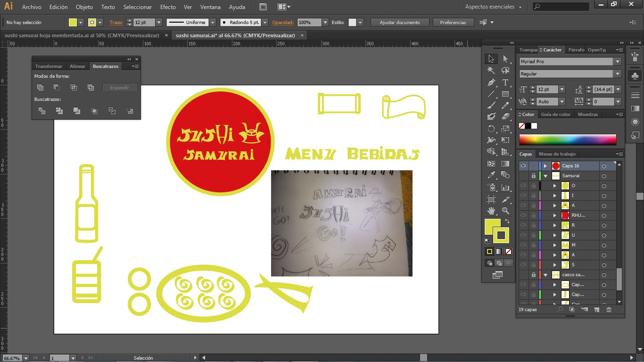Switch to the Alinear panel tab
The height and width of the screenshot is (362, 644).
[x=78, y=66]
